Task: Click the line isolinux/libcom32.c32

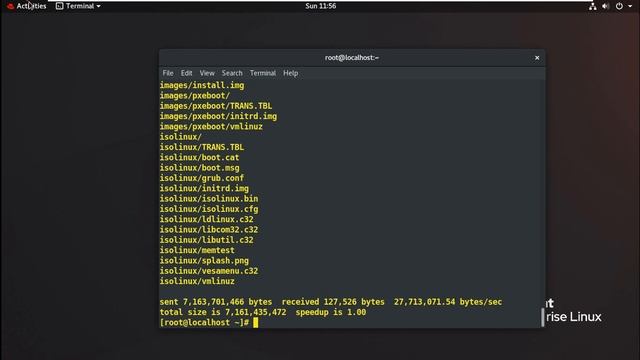Action: coord(209,230)
